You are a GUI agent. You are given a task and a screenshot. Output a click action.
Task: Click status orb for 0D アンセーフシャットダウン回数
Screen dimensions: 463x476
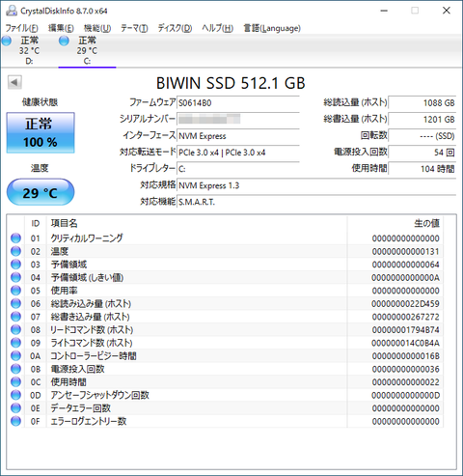(15, 395)
